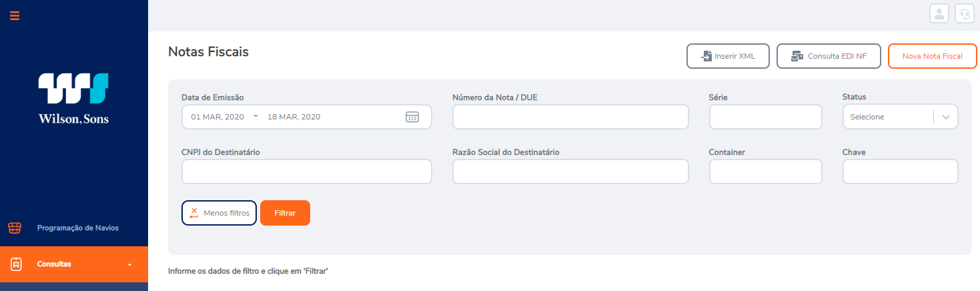Viewport: 980px width, 291px height.
Task: Click the Inserir XML button
Action: [x=728, y=56]
